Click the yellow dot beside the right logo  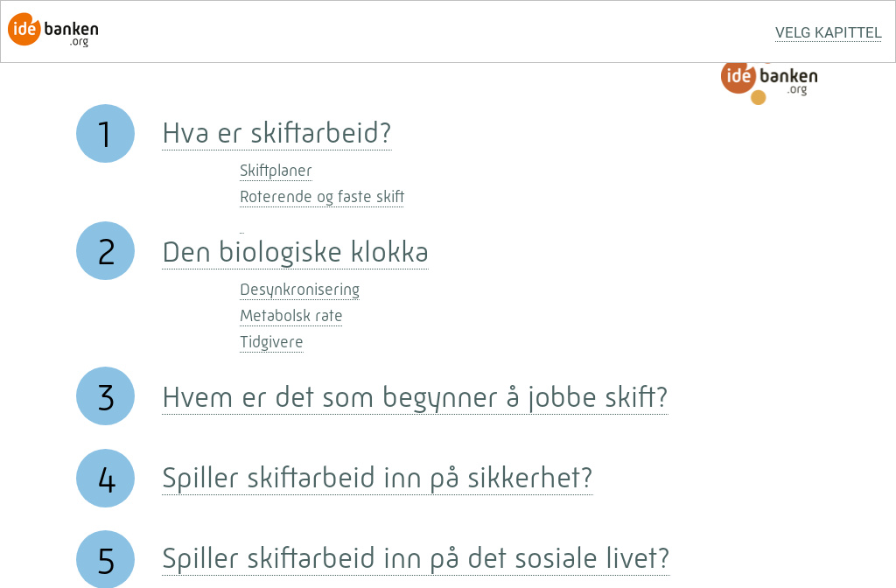(758, 98)
